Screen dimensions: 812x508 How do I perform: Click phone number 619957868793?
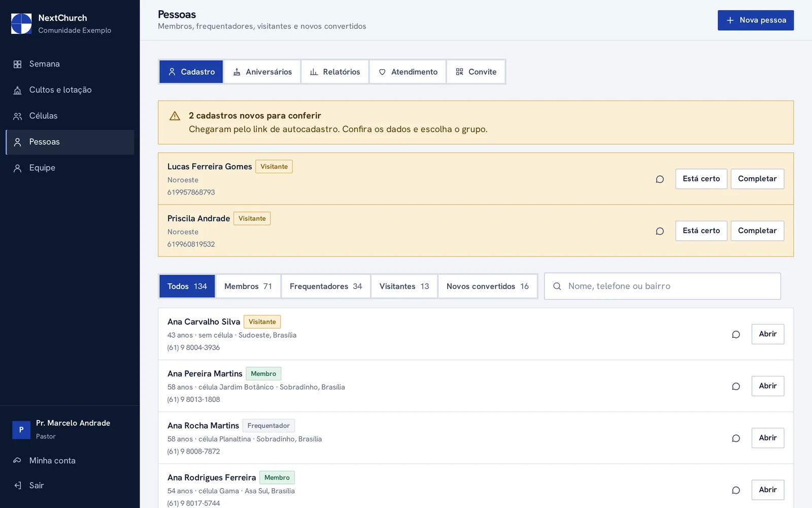pyautogui.click(x=191, y=192)
